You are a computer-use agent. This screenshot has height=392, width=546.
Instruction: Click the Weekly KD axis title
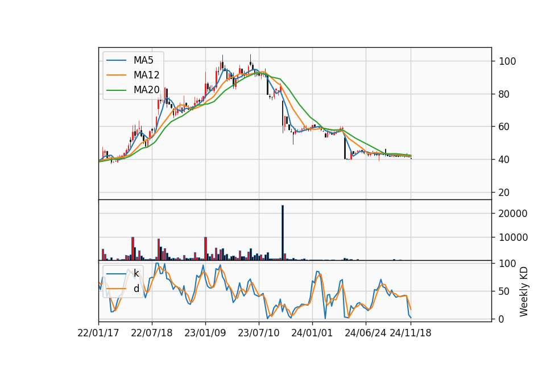[524, 292]
